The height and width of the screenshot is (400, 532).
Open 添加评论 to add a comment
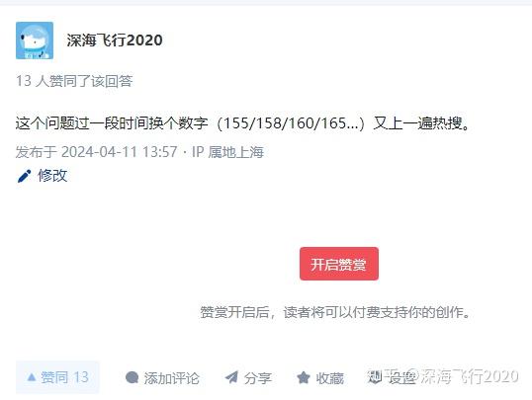click(171, 378)
